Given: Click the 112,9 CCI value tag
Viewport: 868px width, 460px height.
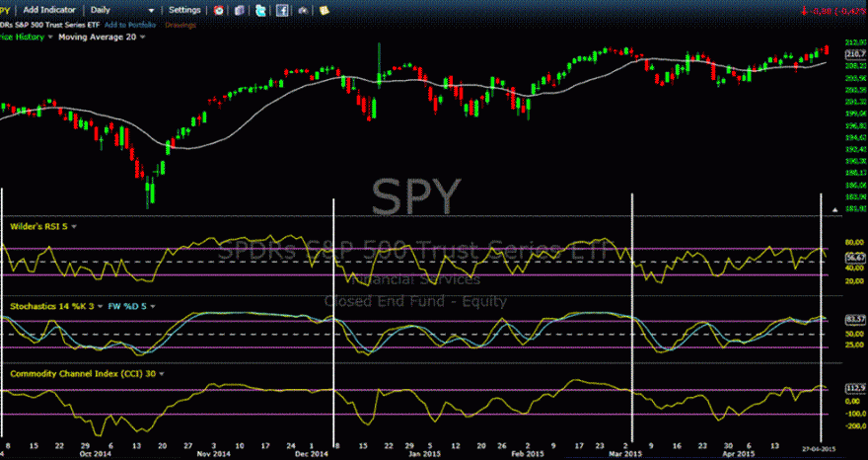Looking at the screenshot, I should pos(855,388).
